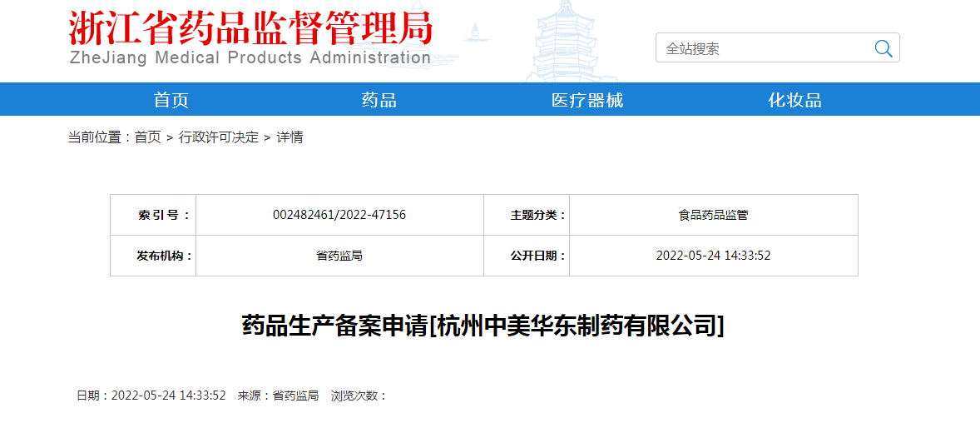Viewport: 980px width, 428px height.
Task: Click the title 药品生产备案申请[杭州中美华东制药有限公司]
Action: click(x=483, y=326)
